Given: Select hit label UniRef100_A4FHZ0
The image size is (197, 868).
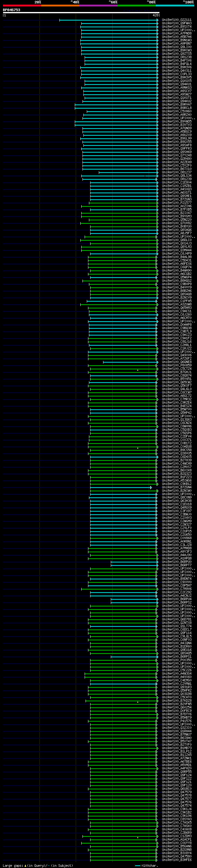Looking at the screenshot, I should pyautogui.click(x=176, y=768).
